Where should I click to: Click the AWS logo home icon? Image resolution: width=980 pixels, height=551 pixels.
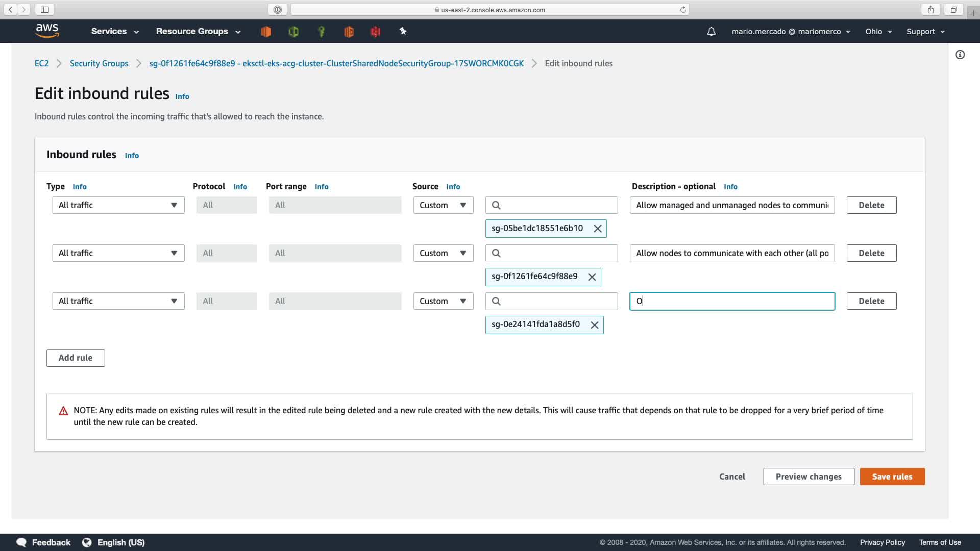coord(47,31)
